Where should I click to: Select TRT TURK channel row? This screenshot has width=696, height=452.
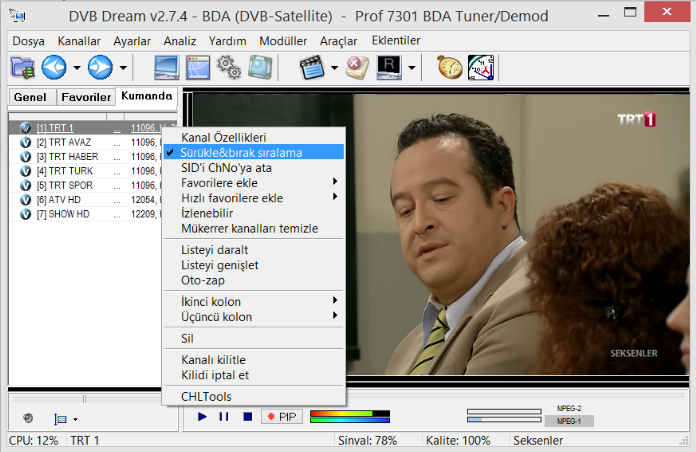click(x=85, y=170)
